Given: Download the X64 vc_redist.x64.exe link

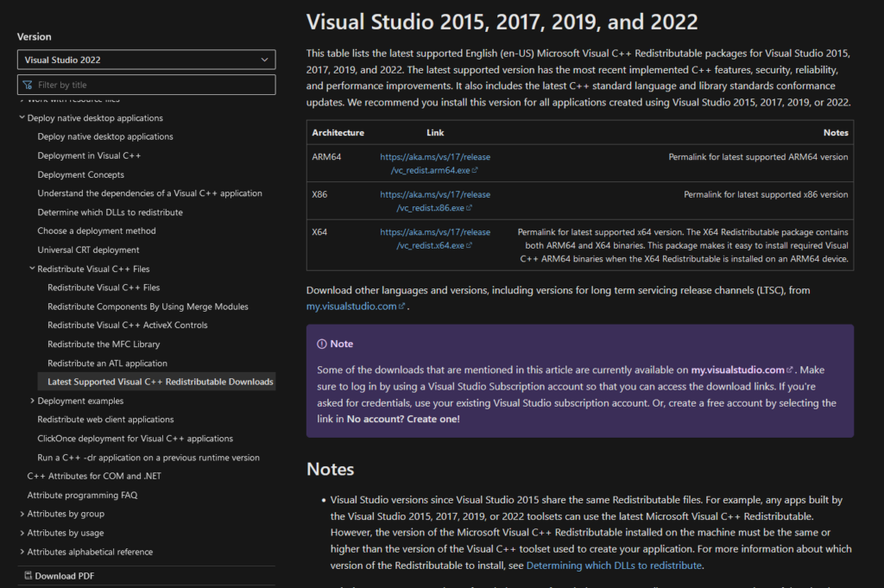Looking at the screenshot, I should 435,239.
